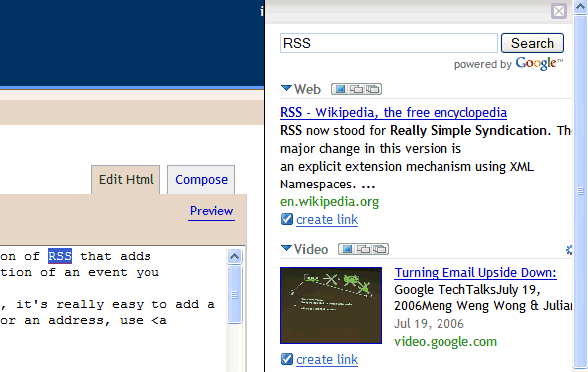Collapse the Web results section
This screenshot has height=372, width=588.
(x=286, y=88)
